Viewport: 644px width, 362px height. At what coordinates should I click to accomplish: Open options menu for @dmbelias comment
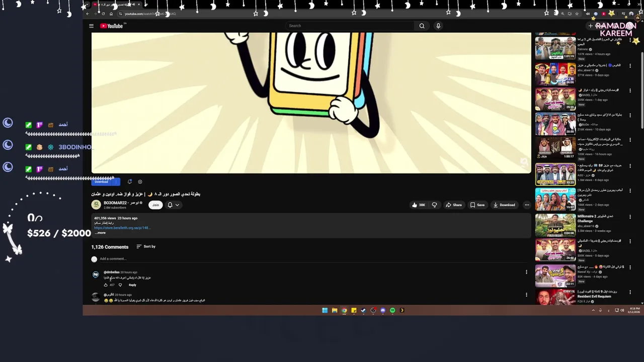click(x=526, y=272)
